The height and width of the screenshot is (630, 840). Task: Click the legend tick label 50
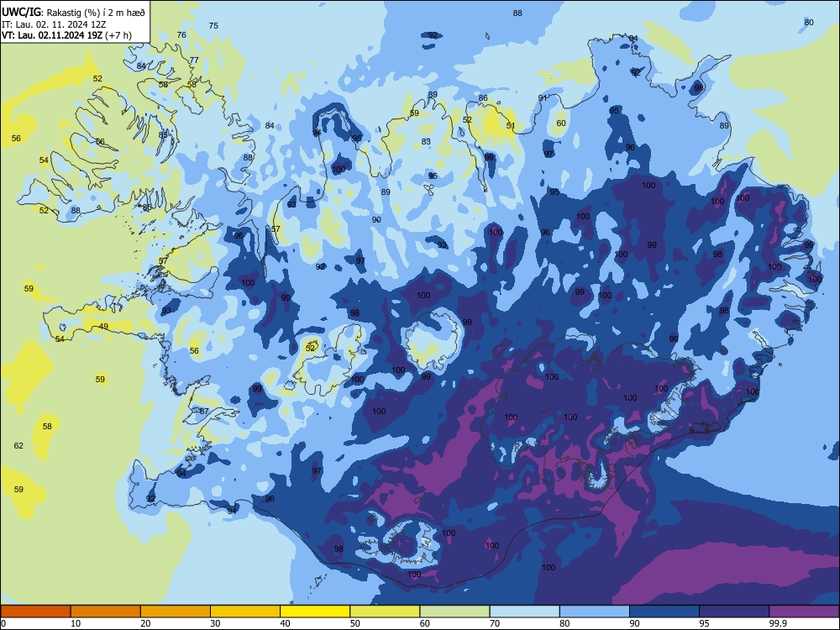[x=355, y=623]
